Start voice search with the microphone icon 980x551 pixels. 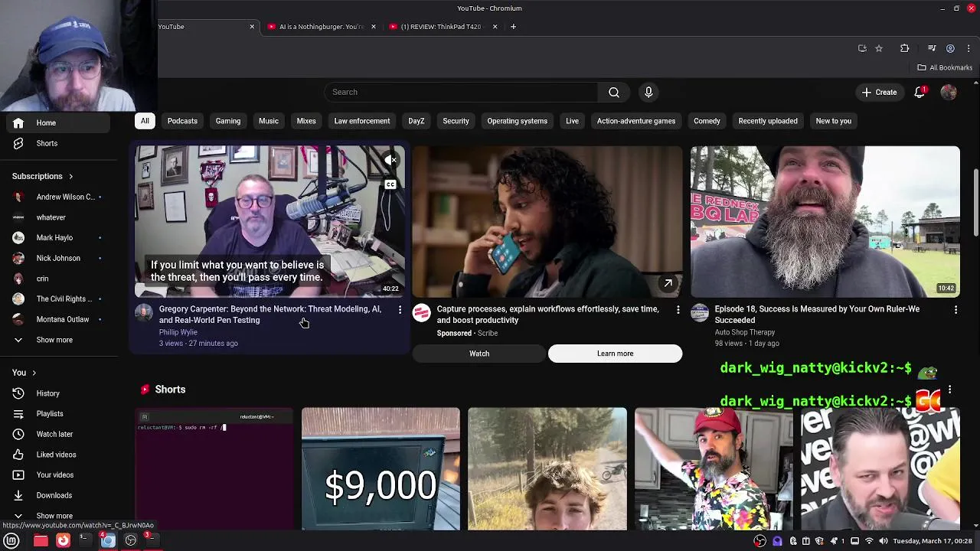[648, 92]
